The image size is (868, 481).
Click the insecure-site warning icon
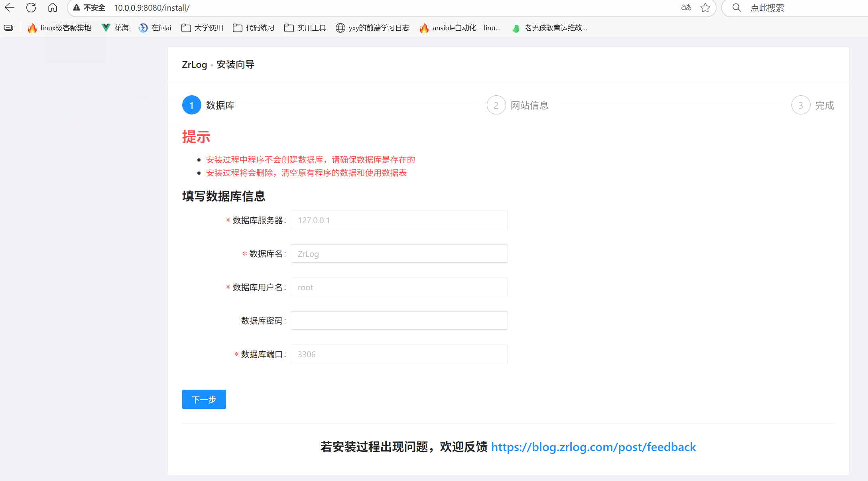(77, 8)
